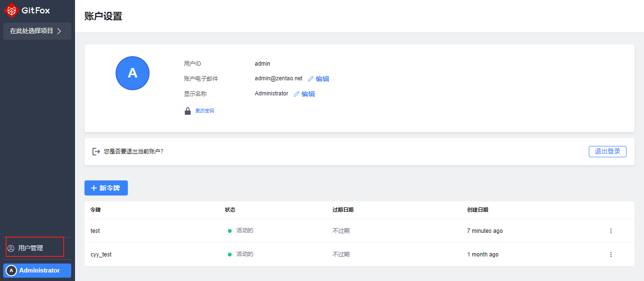The height and width of the screenshot is (281, 644).
Task: Select the test token row name
Action: point(95,231)
